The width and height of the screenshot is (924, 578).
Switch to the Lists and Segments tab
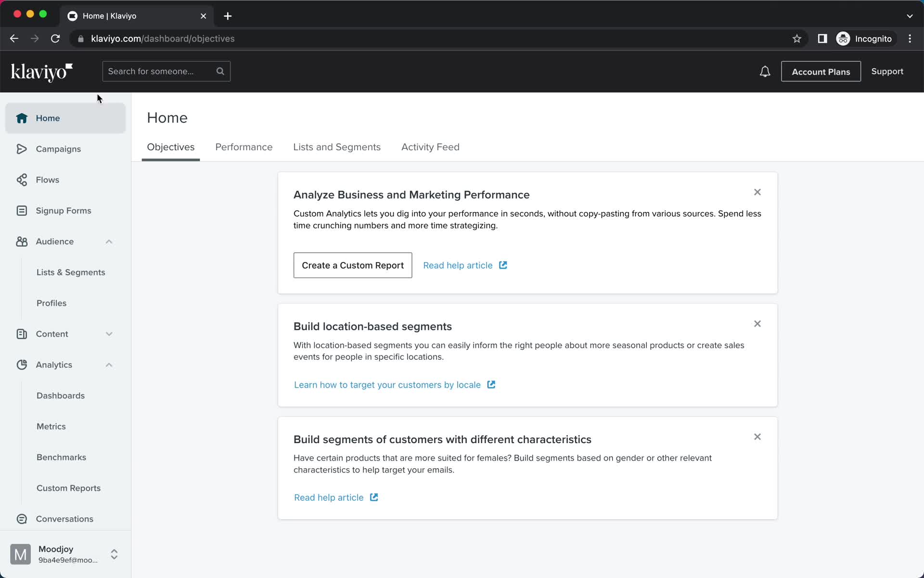click(337, 147)
